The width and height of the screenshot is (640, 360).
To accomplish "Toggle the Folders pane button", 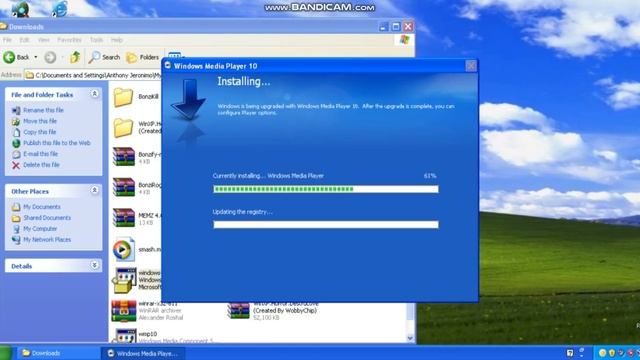I will 142,57.
